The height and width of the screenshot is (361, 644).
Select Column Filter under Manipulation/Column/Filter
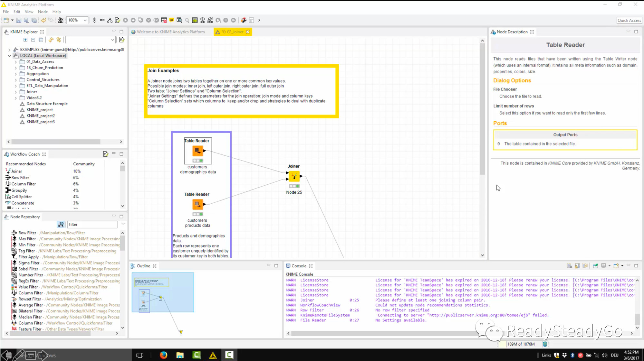click(58, 293)
